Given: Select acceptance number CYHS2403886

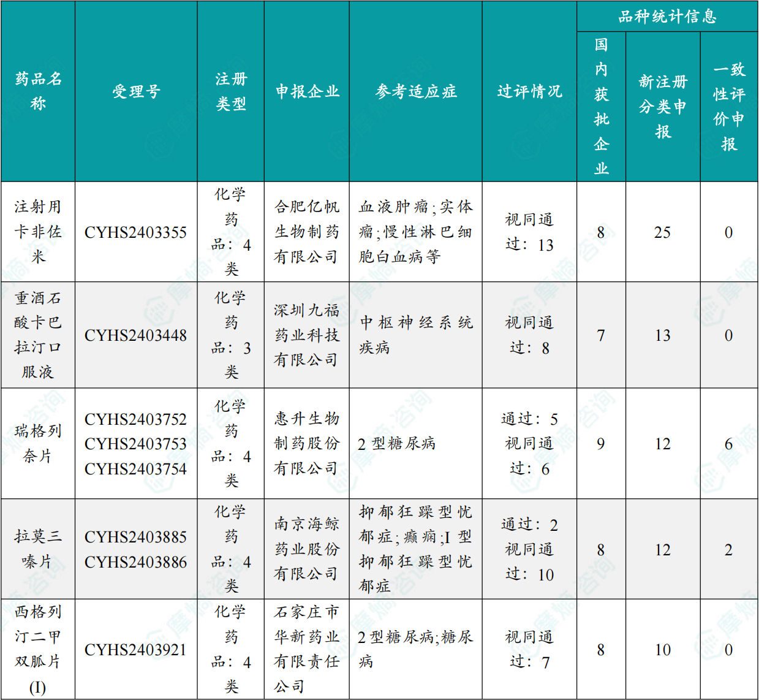Looking at the screenshot, I should point(135,562).
